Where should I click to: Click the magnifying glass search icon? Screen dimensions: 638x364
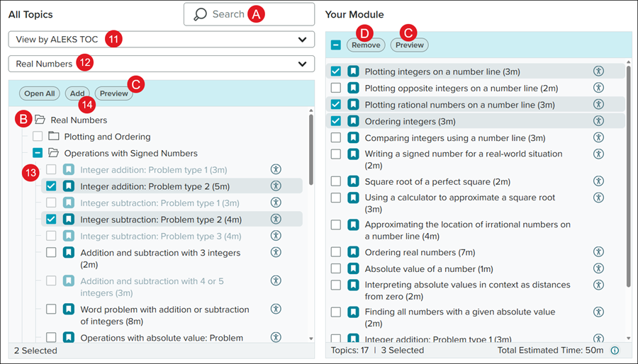tap(201, 14)
